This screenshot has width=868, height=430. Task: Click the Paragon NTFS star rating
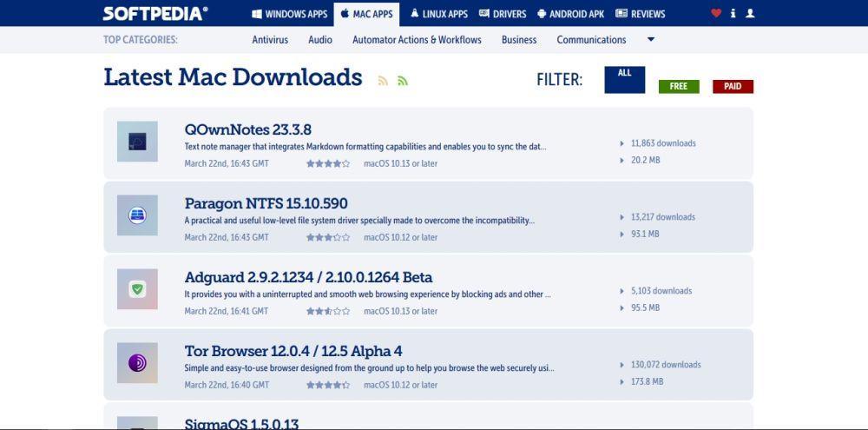[328, 237]
